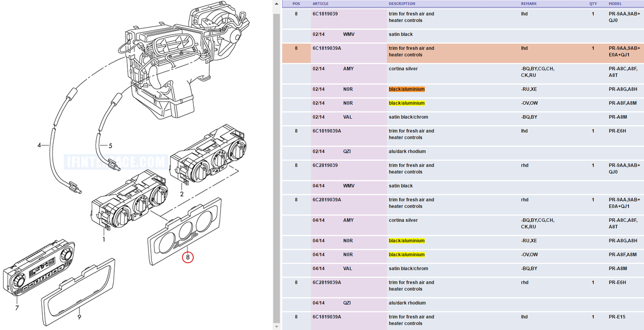Click satin black in the 04/14 WMV row
The image size is (644, 330).
(x=400, y=186)
